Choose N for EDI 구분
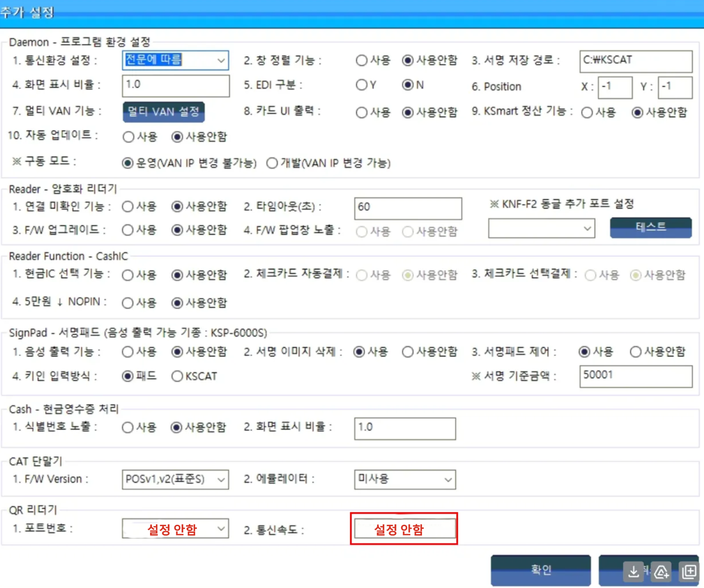This screenshot has height=588, width=704. pos(413,85)
